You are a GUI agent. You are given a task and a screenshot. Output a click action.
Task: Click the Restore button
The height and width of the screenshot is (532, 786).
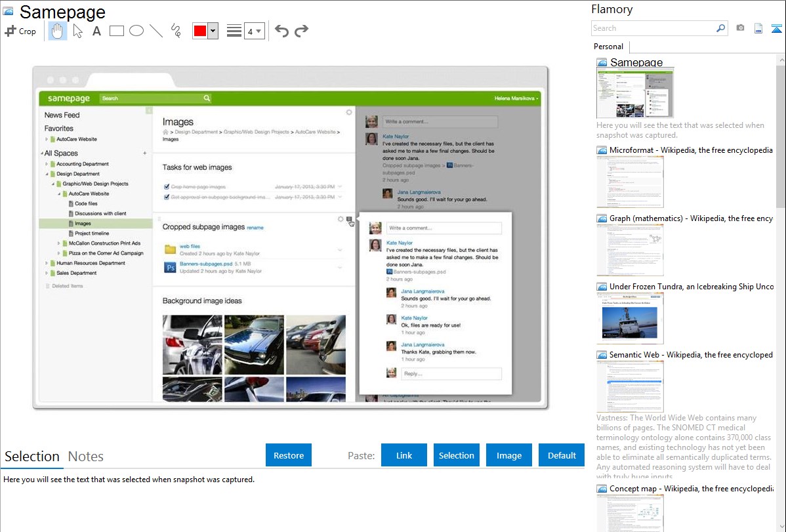pos(289,455)
